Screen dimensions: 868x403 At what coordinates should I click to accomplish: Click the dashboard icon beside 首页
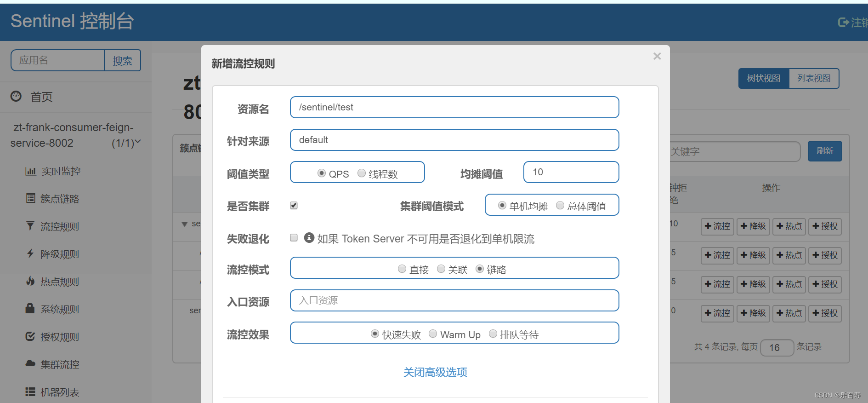pyautogui.click(x=16, y=96)
